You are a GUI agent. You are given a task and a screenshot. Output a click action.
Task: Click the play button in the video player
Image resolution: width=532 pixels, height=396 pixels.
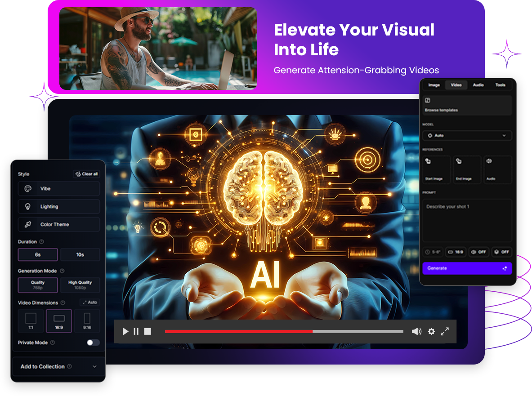[125, 332]
